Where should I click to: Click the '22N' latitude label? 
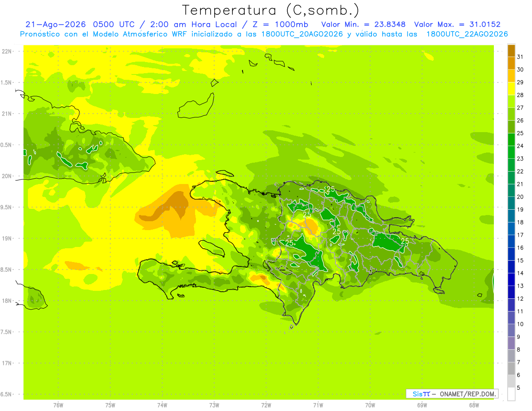tap(8, 51)
